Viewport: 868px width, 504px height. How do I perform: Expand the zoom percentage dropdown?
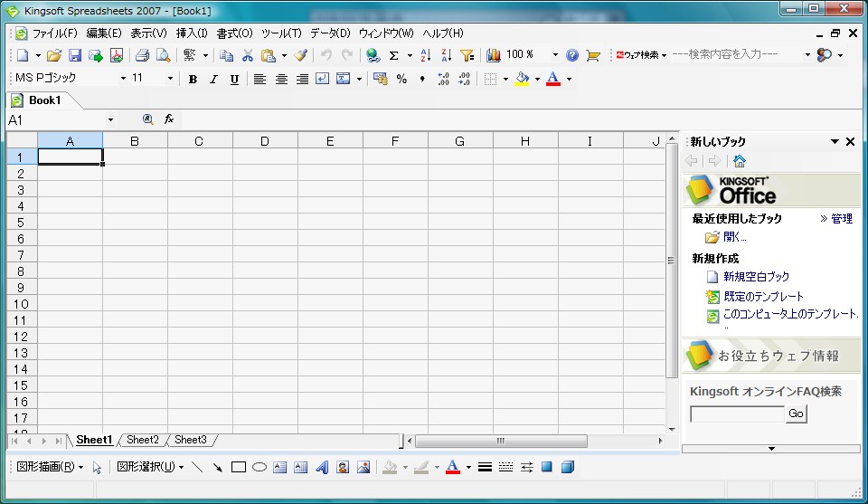[554, 55]
